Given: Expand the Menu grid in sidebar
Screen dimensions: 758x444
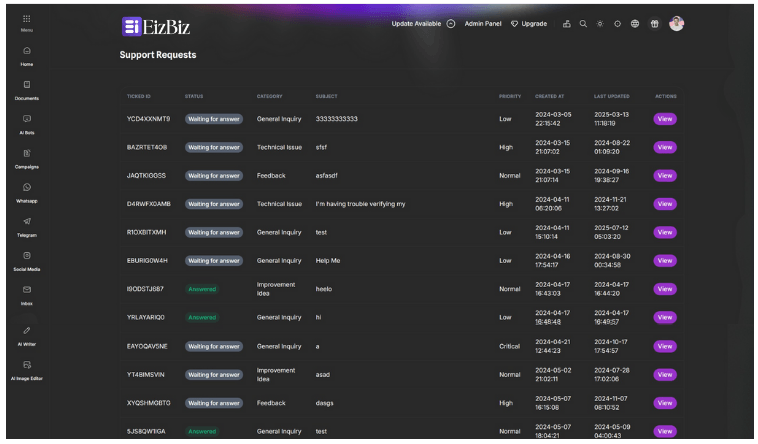Looking at the screenshot, I should point(26,20).
